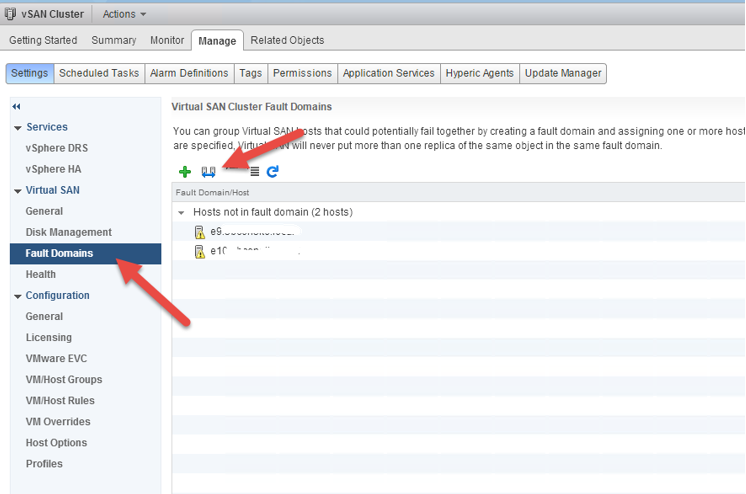Open Health under Virtual SAN
Screen dimensions: 746x494
40,274
